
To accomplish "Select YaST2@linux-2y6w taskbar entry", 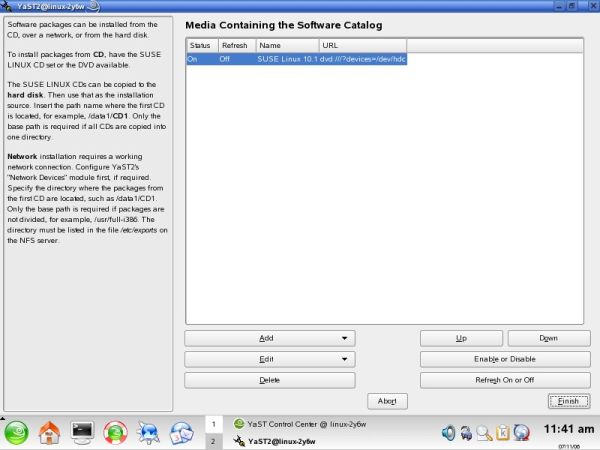I will click(275, 441).
